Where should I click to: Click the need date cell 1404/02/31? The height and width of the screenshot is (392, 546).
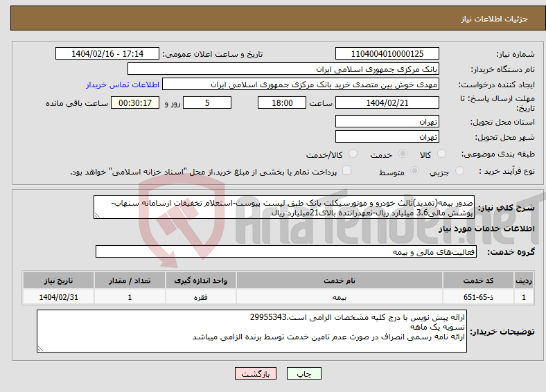[x=58, y=297]
